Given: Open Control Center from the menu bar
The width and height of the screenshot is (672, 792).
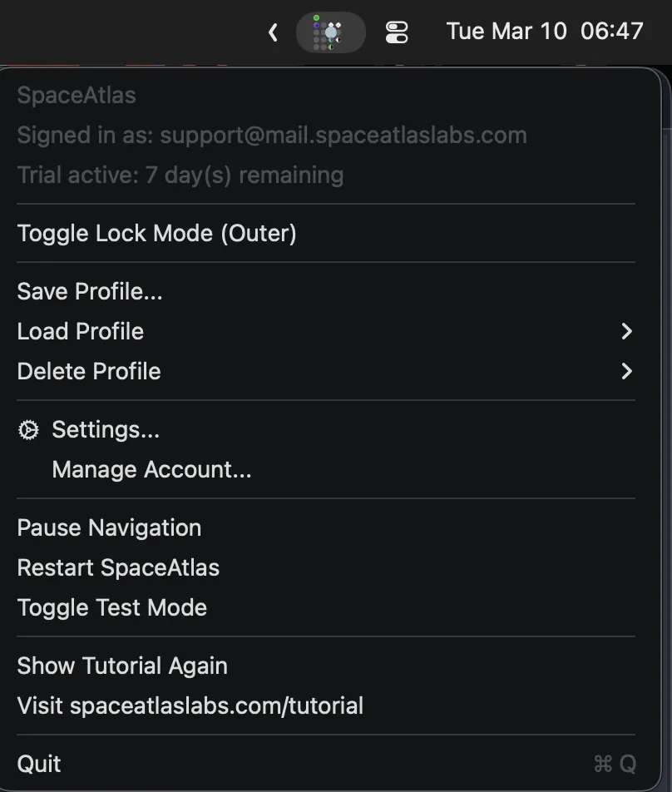Looking at the screenshot, I should click(x=397, y=32).
